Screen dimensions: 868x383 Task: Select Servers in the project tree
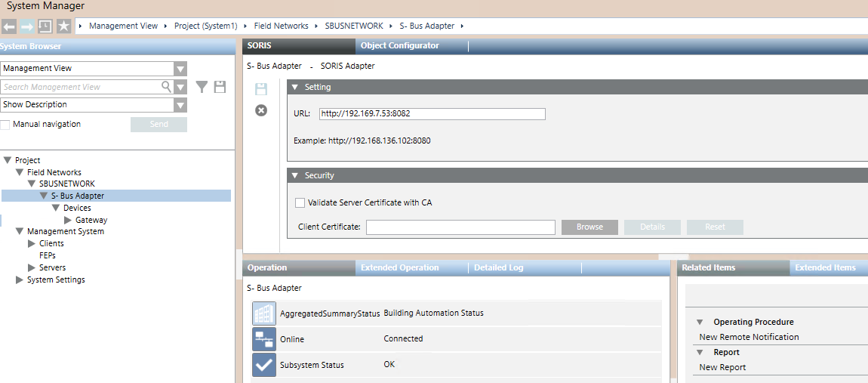pos(52,268)
